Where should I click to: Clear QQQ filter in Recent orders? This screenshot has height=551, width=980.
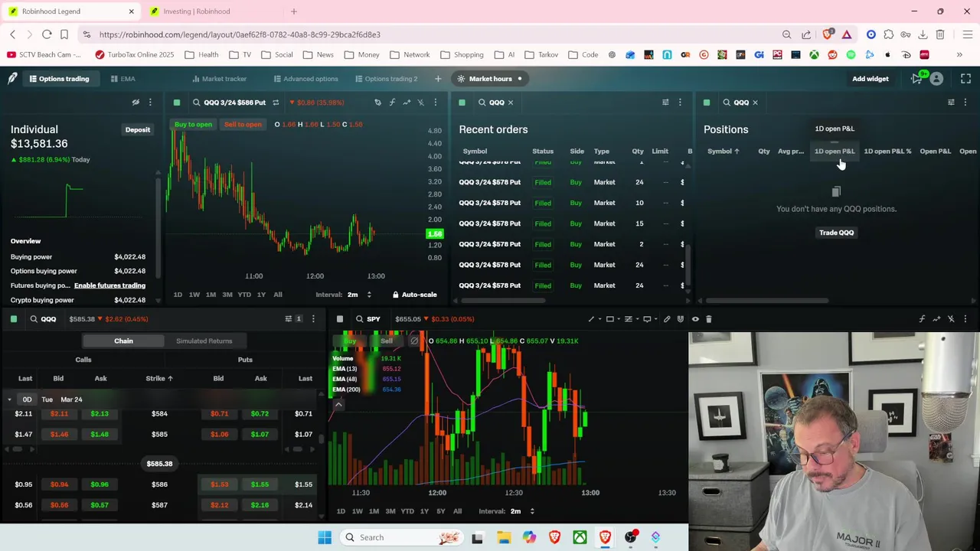click(511, 103)
